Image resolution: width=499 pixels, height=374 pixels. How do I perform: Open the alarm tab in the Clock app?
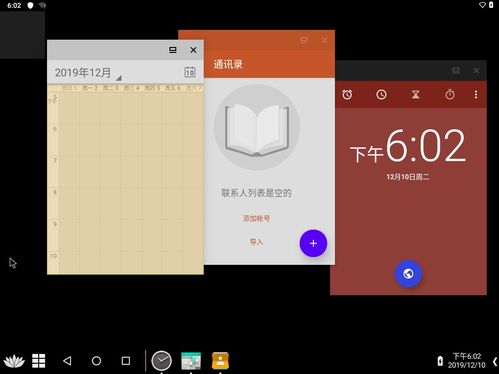347,95
